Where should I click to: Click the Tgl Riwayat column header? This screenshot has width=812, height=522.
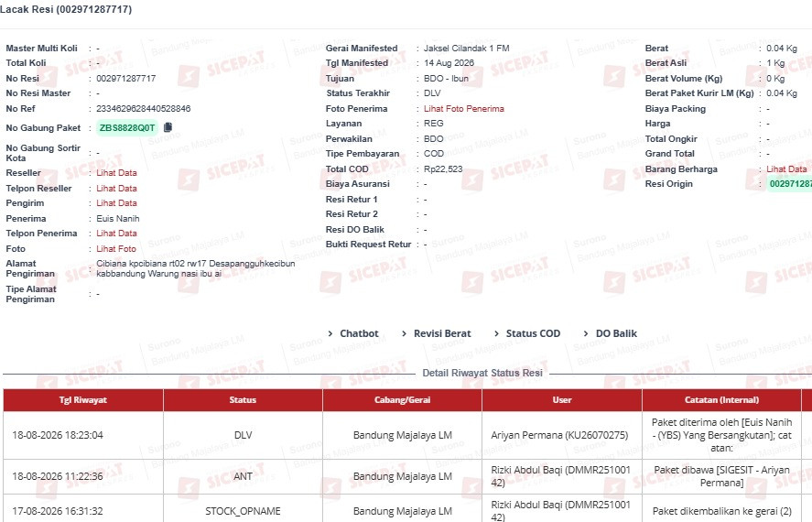83,400
